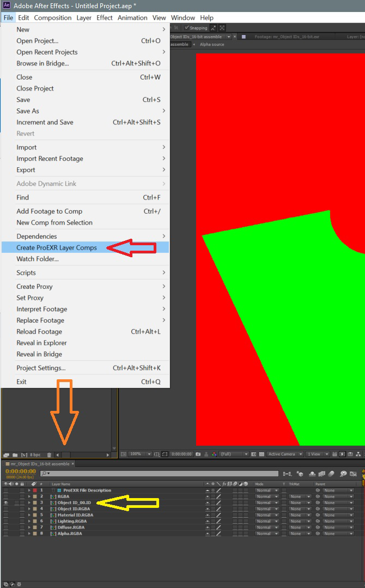Click the Composition Mini-Flowchart icon in timeline

[287, 474]
